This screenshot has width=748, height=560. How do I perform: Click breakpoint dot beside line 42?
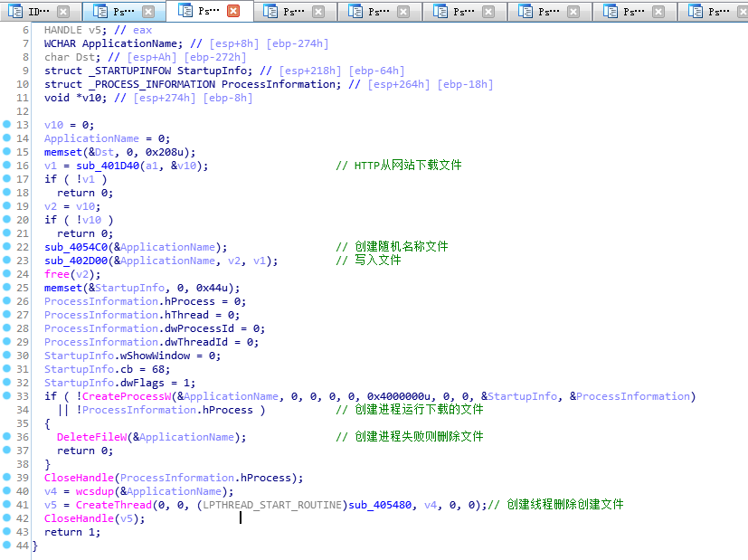click(x=6, y=517)
